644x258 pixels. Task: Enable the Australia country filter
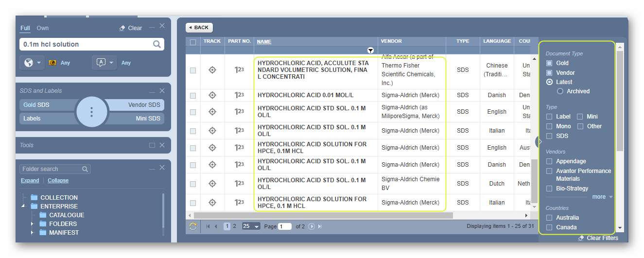click(x=549, y=218)
